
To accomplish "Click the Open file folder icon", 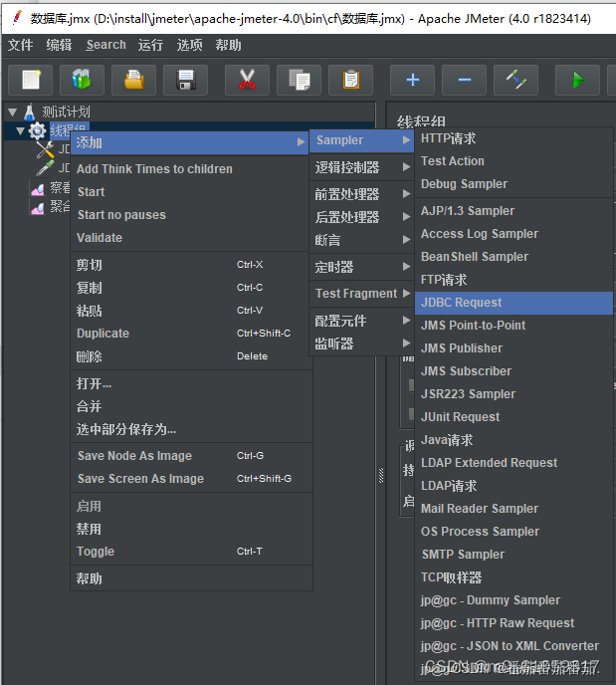I will (134, 80).
